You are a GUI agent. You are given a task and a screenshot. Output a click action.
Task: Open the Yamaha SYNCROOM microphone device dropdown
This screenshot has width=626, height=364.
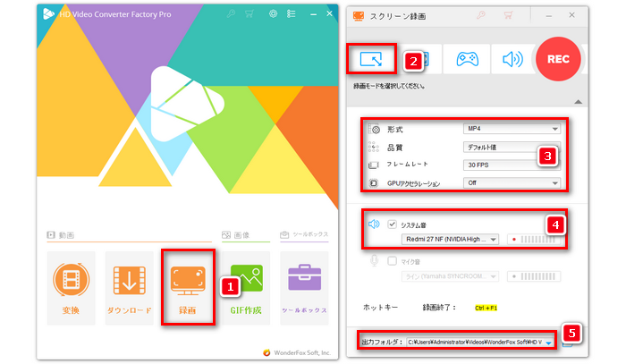click(x=450, y=276)
